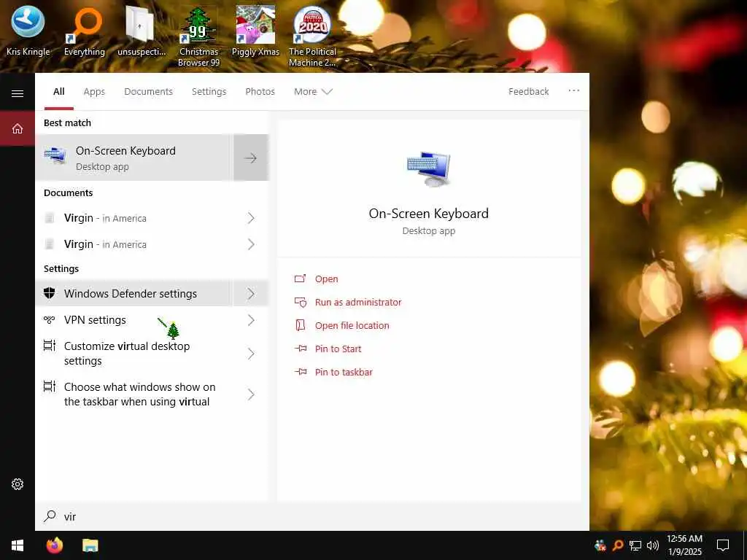Image resolution: width=747 pixels, height=560 pixels.
Task: Open Kris Kringle desktop icon
Action: 28,31
